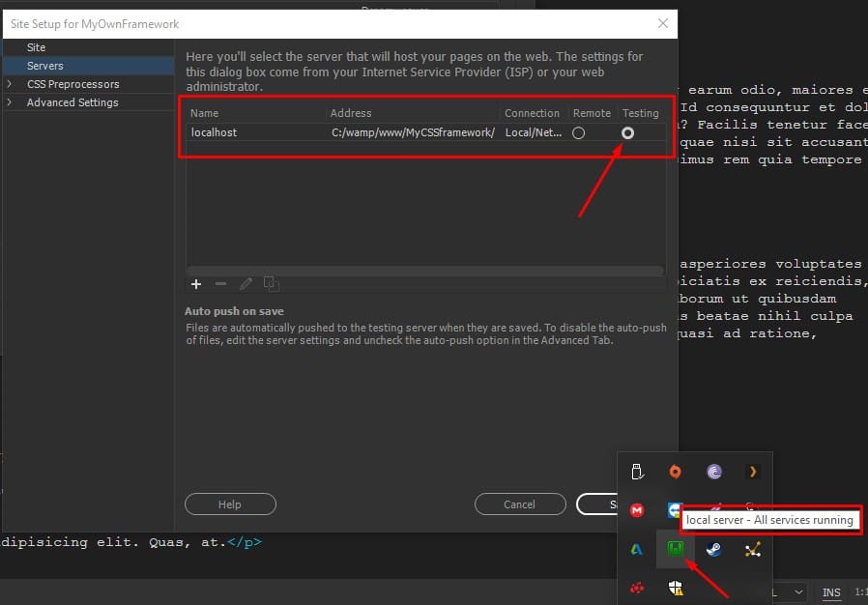The image size is (868, 605).
Task: Open Windows Defender shield tray icon
Action: (x=676, y=588)
